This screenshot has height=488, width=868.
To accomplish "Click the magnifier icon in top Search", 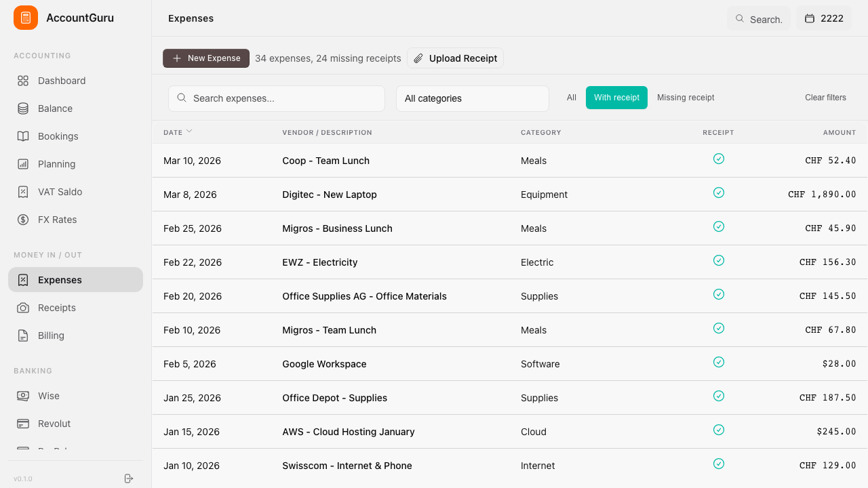I will tap(740, 19).
